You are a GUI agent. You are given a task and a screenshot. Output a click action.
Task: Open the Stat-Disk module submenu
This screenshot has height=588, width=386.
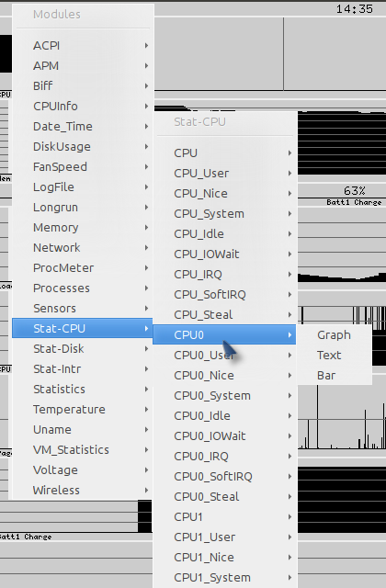click(x=83, y=349)
